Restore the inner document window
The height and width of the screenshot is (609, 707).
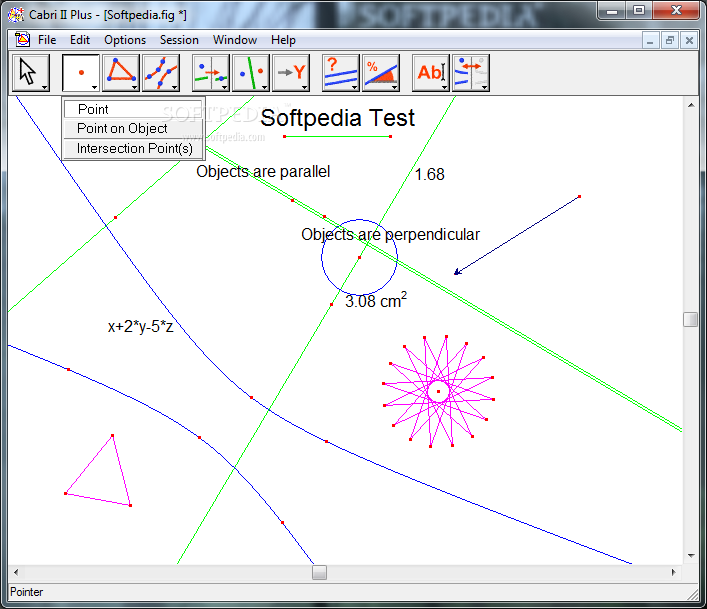(670, 41)
